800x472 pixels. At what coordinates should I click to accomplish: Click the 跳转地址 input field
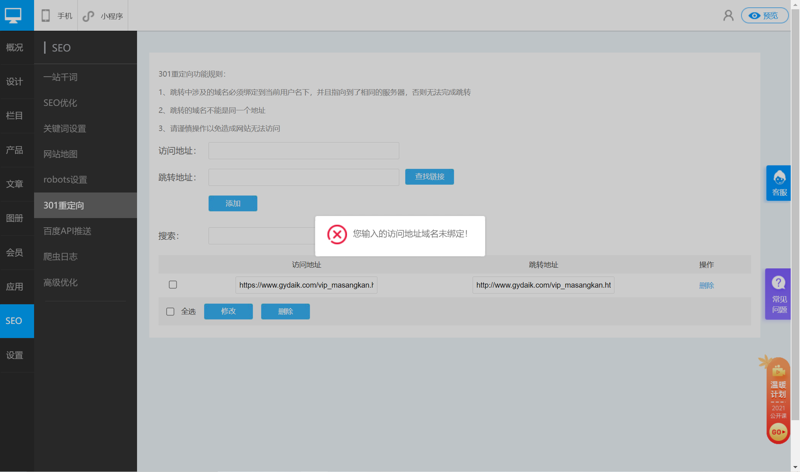(x=303, y=177)
